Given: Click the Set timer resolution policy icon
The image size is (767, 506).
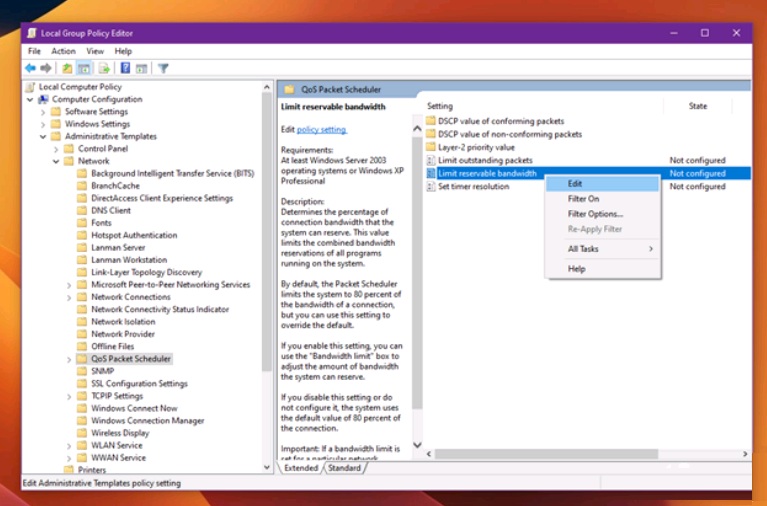Looking at the screenshot, I should 430,186.
